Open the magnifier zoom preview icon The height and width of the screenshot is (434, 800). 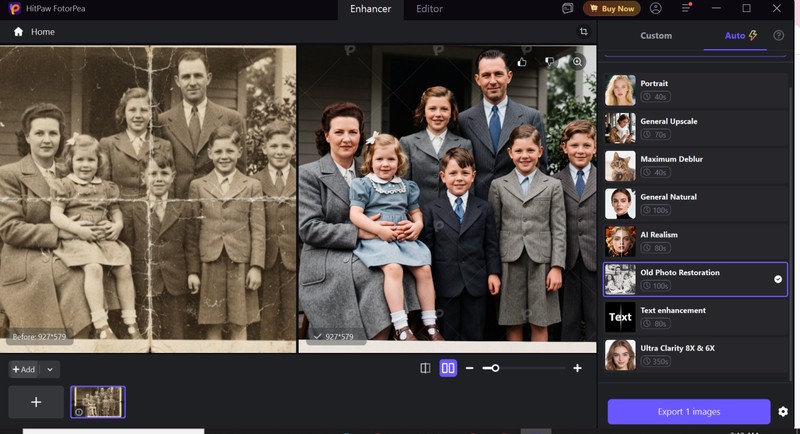(x=577, y=62)
